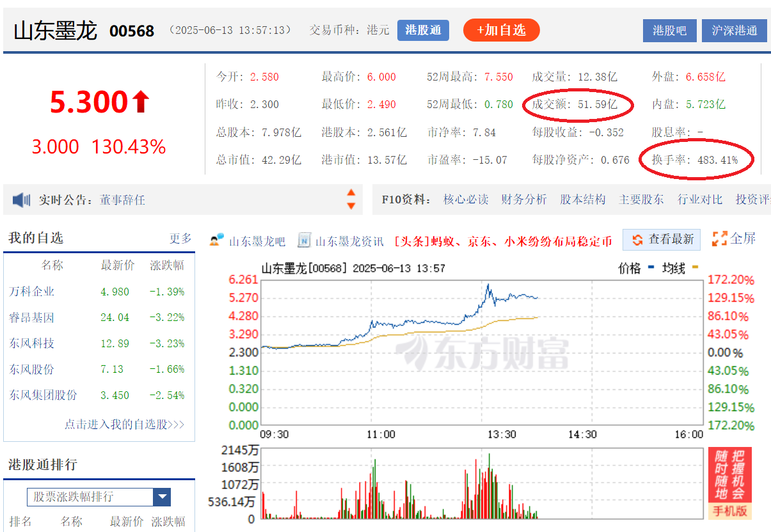The image size is (771, 532).
Task: Open 东风科技 in watchlist
Action: pos(32,343)
